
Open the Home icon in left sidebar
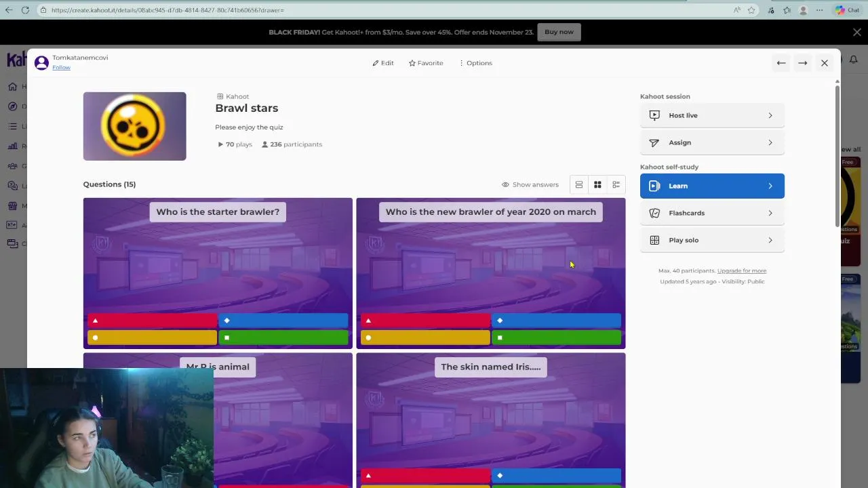point(13,87)
